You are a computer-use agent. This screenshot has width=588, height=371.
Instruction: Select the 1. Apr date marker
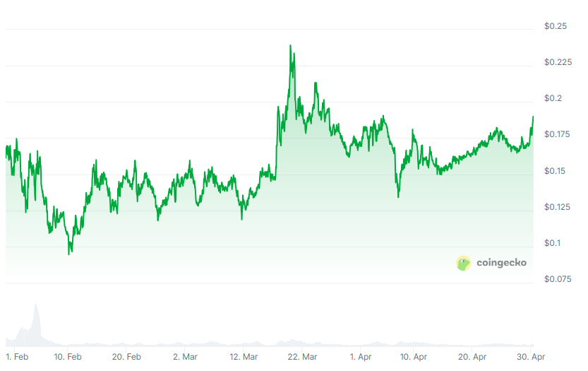(361, 358)
